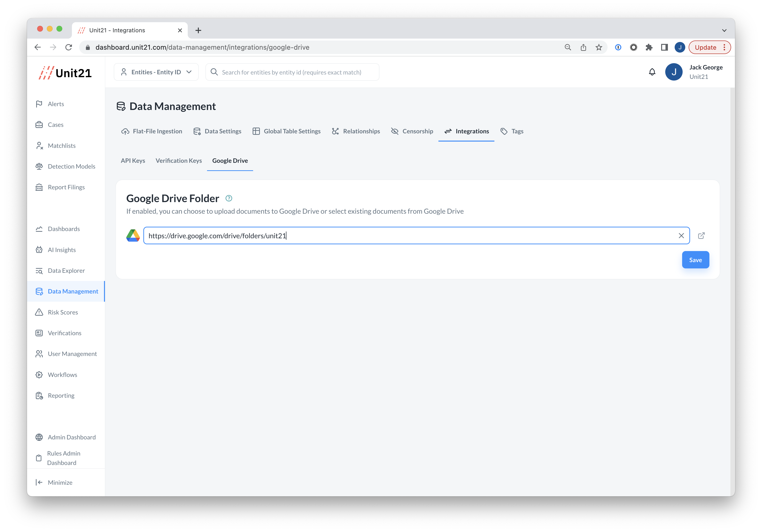The image size is (762, 532).
Task: Expand Entities - Entity ID dropdown
Action: coord(156,72)
